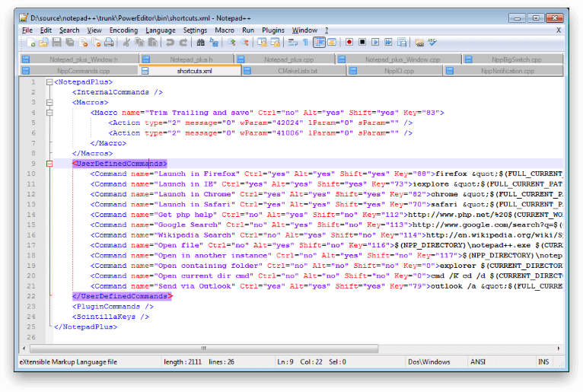Save the recorded macro toolbar icon
This screenshot has width=583, height=392.
click(402, 43)
